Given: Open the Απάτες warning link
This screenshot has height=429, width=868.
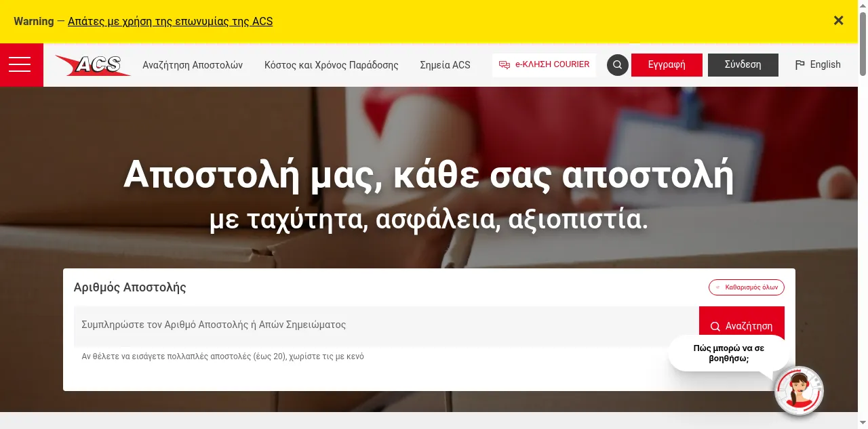Looking at the screenshot, I should (x=170, y=21).
